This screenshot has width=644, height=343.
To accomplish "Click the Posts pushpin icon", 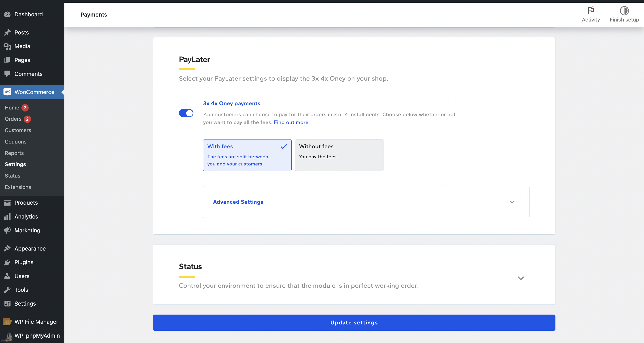I will click(x=7, y=32).
